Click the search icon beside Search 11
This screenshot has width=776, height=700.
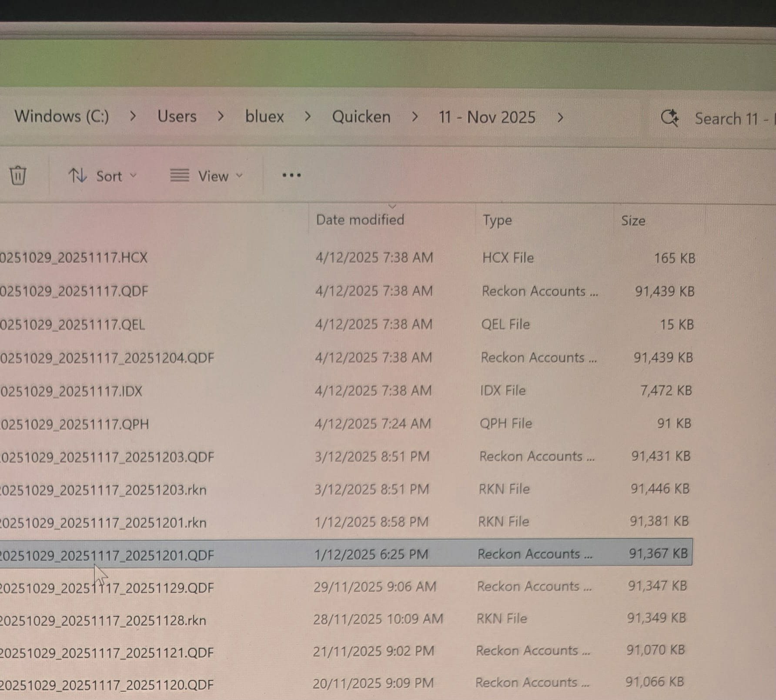[670, 118]
